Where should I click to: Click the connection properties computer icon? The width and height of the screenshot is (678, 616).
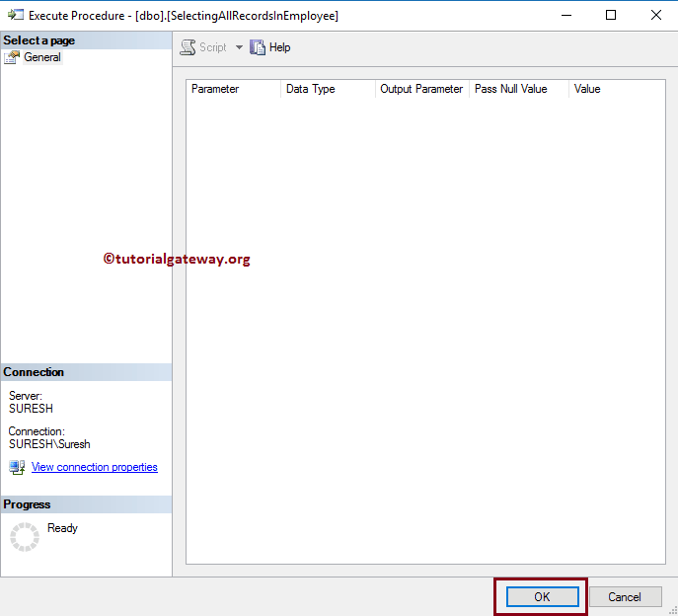click(x=17, y=467)
